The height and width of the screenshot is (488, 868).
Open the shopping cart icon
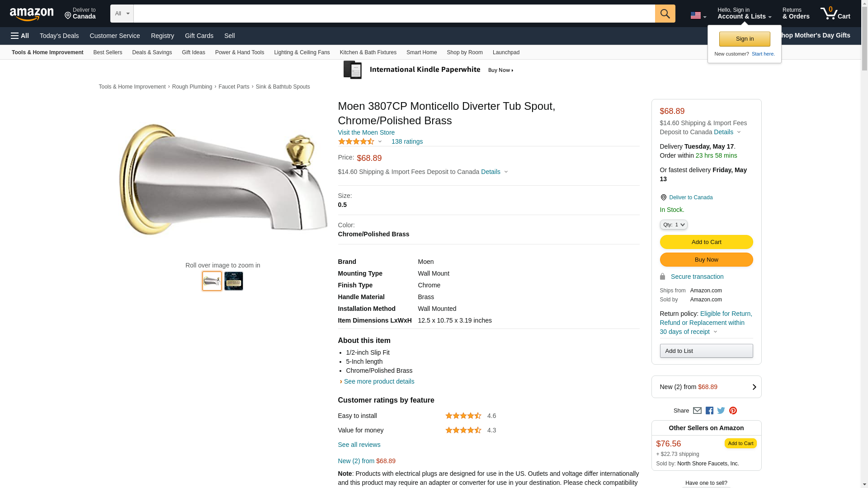pos(835,14)
